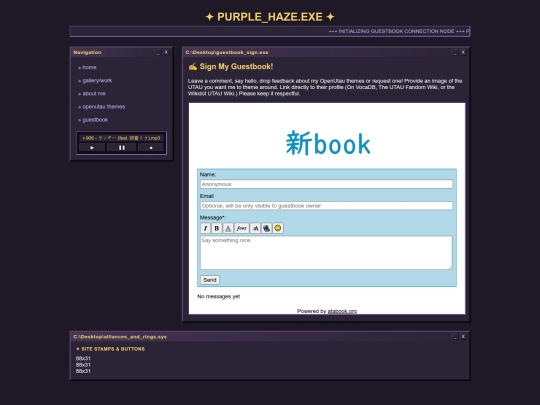540x405 pixels.
Task: Choose a font via font button
Action: point(241,228)
